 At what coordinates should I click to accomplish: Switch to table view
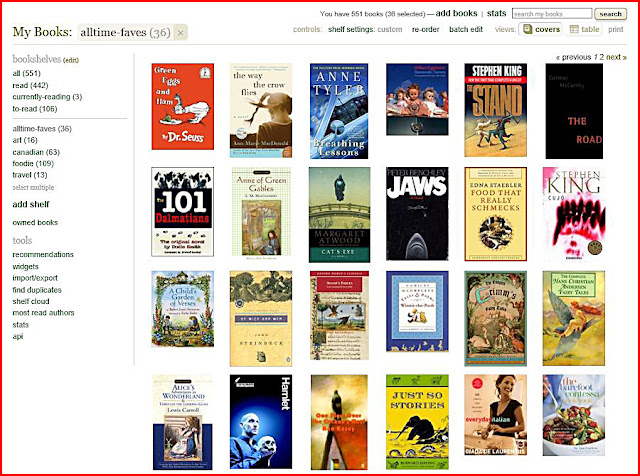pyautogui.click(x=584, y=29)
